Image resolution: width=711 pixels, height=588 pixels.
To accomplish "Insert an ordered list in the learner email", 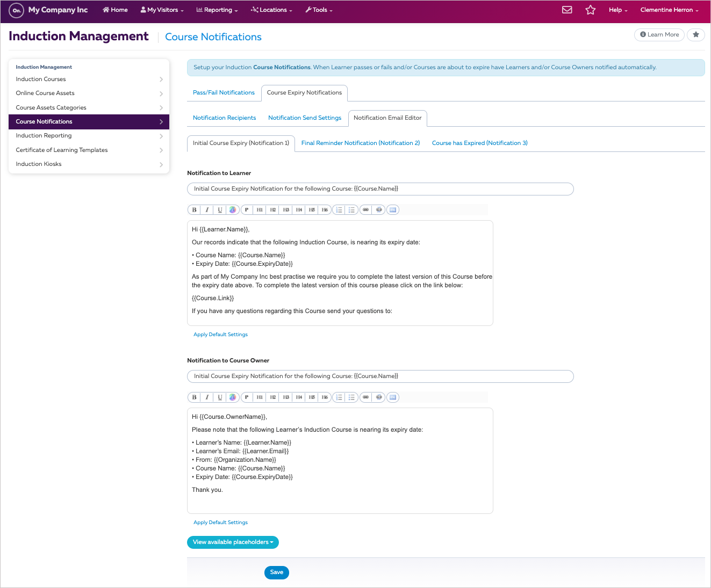I will (339, 209).
